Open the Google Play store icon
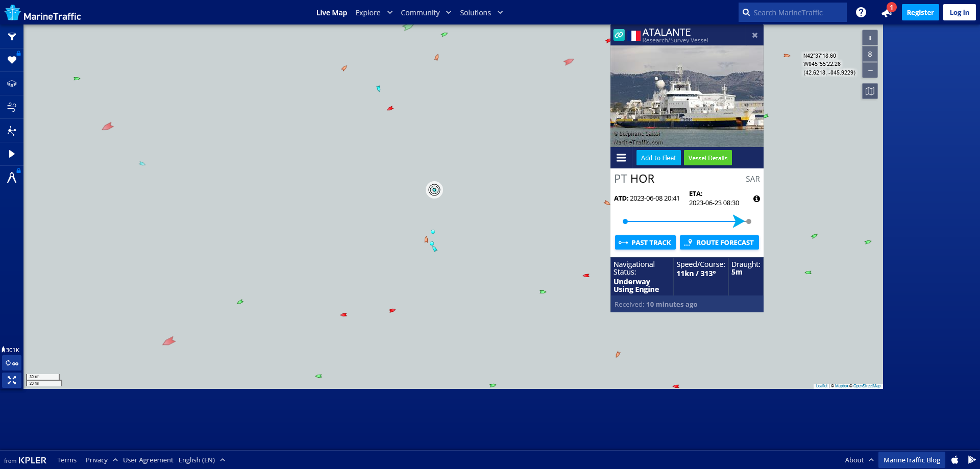The image size is (980, 469). coord(971,460)
